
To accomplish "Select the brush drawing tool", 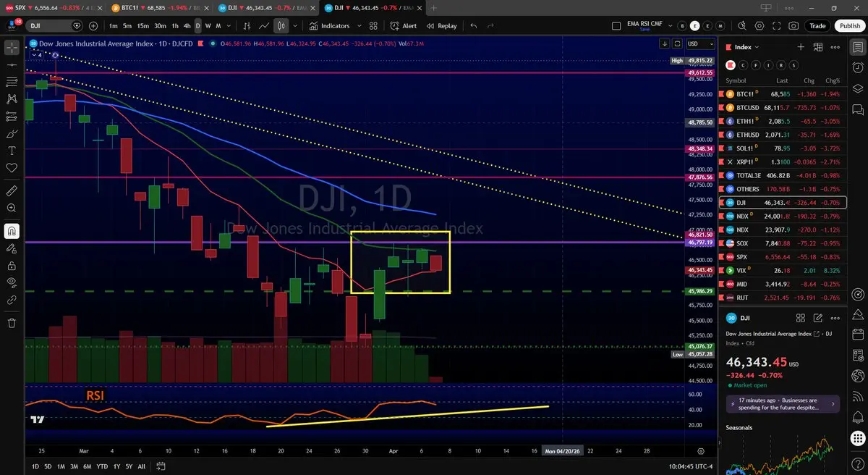I will pos(12,134).
